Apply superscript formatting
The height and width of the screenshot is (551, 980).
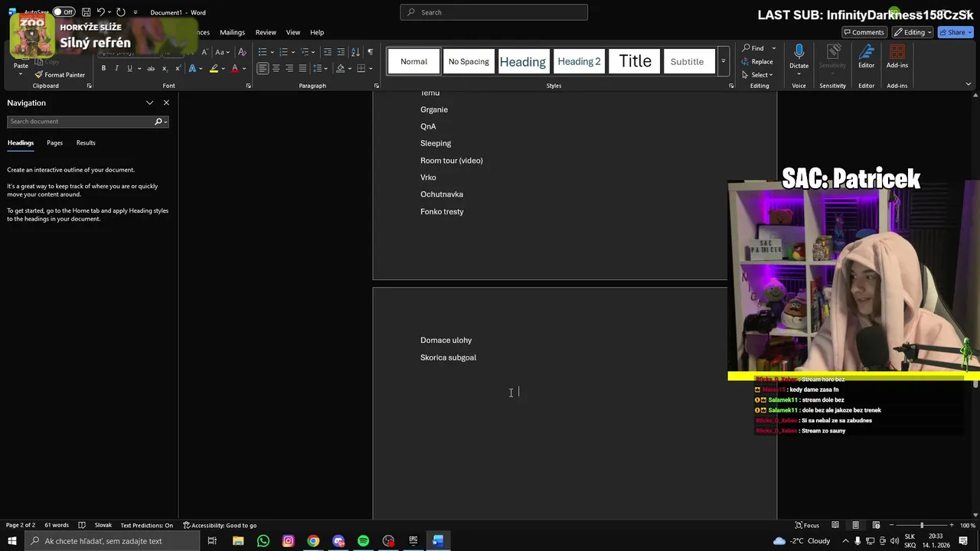176,68
